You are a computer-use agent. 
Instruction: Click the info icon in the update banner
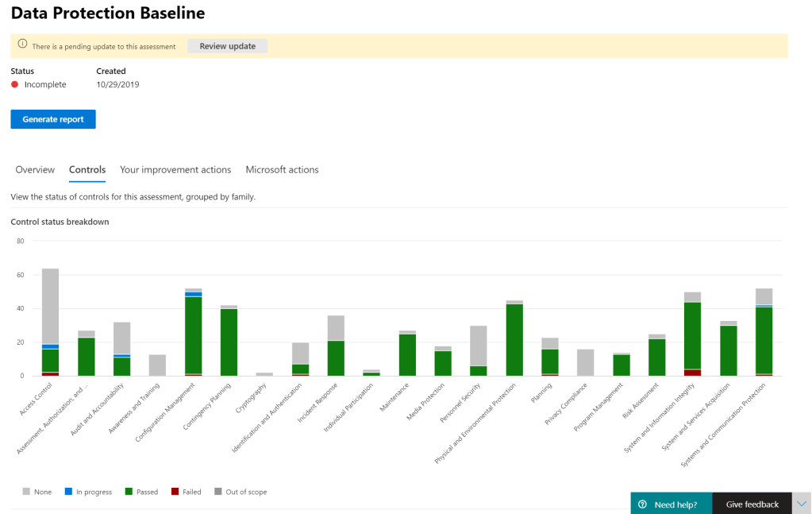22,46
